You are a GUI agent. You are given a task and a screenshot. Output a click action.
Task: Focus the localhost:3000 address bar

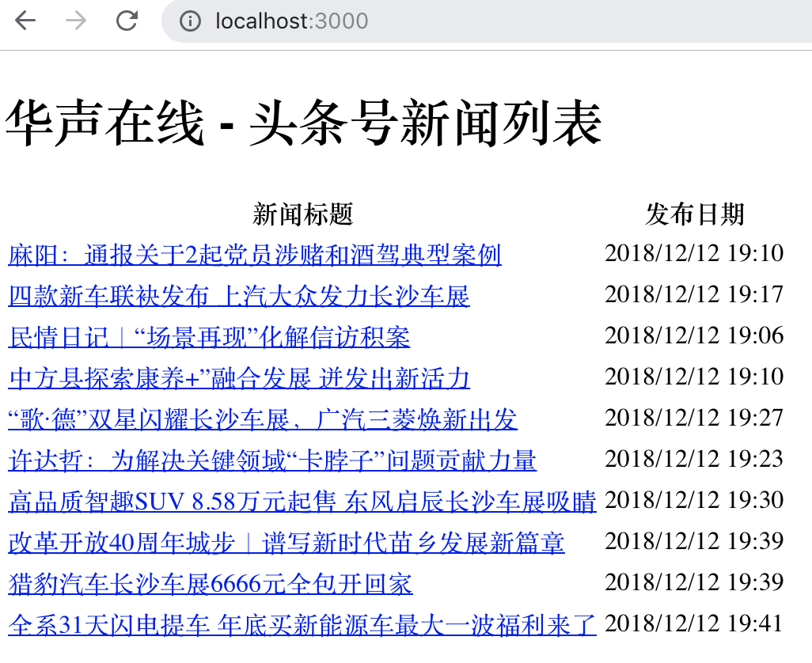click(x=487, y=21)
